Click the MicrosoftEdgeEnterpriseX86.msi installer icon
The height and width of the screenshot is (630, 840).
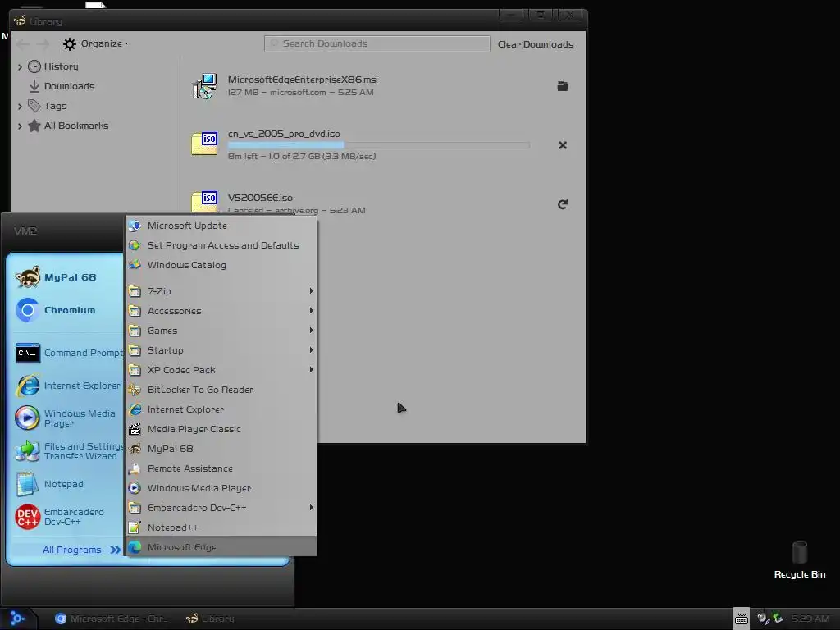click(x=204, y=85)
